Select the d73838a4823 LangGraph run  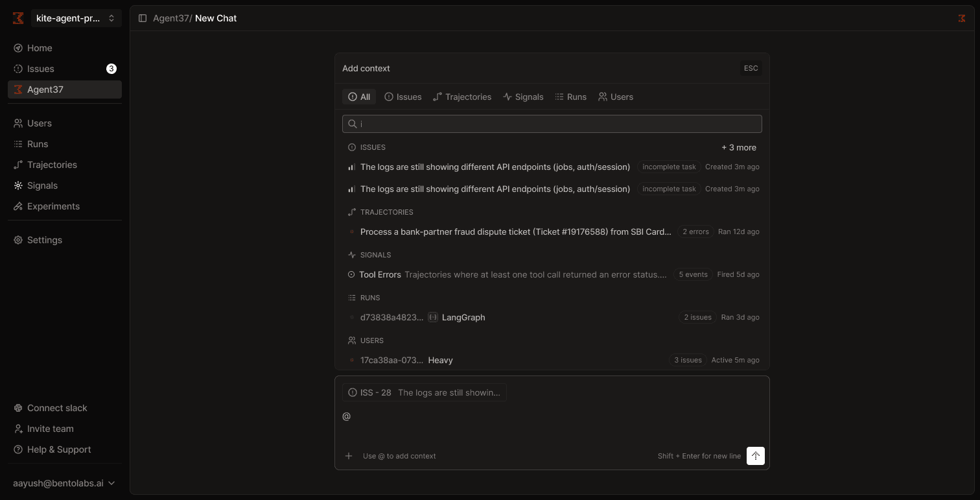[552, 317]
